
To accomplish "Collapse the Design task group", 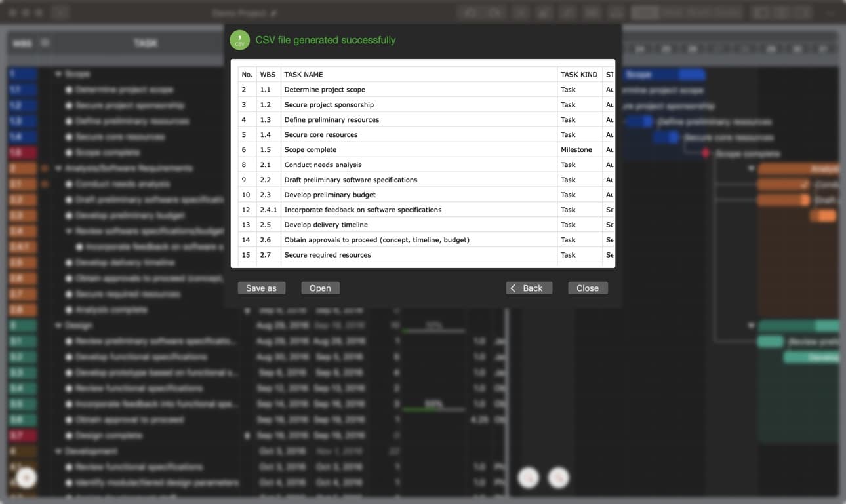I will 58,326.
